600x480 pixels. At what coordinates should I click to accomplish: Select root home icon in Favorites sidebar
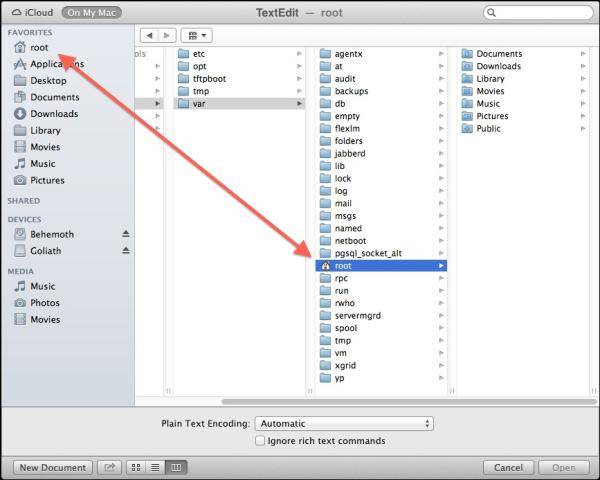tap(20, 47)
